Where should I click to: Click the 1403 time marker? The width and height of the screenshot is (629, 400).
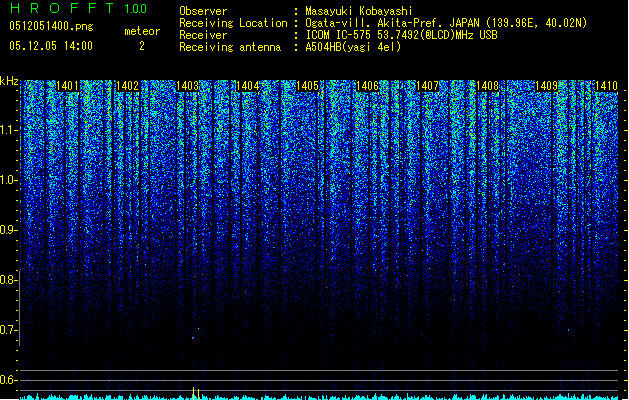click(187, 86)
